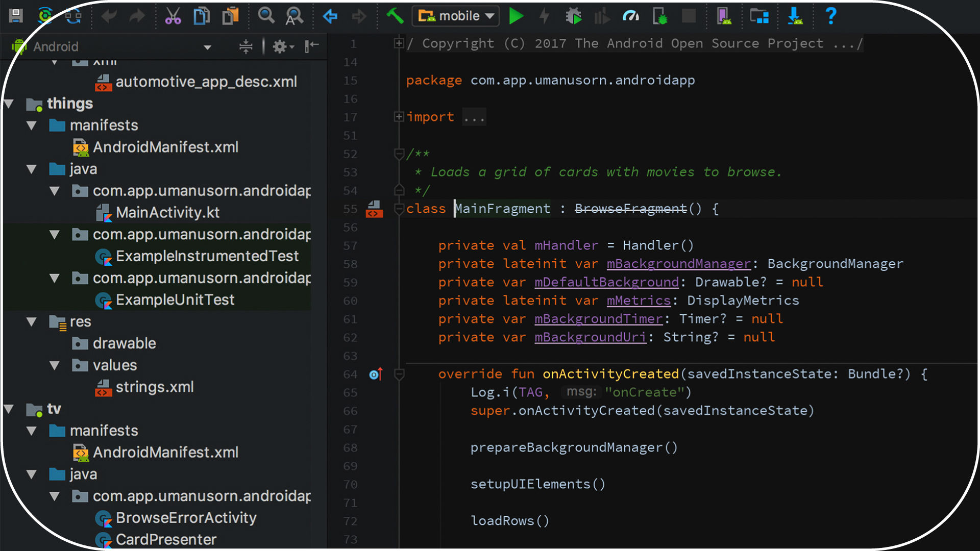Run the app with the green play icon
This screenshot has width=980, height=551.
516,16
